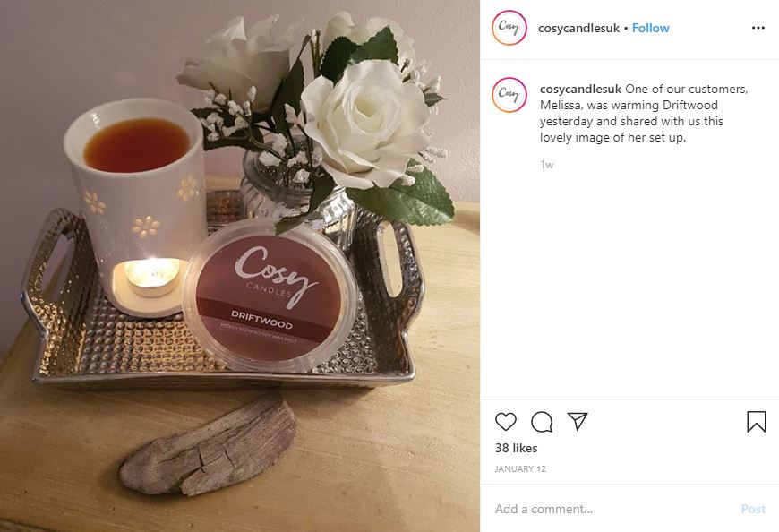Click the header Cosy profile avatar
Screen dimensions: 779x532
pos(509,28)
